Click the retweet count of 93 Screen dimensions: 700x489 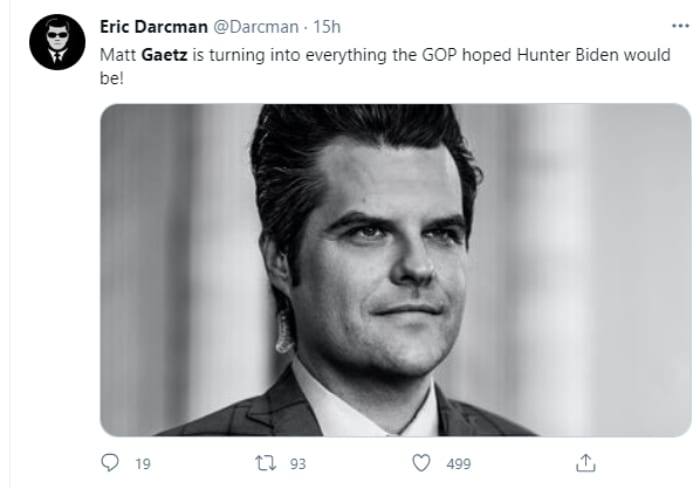(x=298, y=464)
